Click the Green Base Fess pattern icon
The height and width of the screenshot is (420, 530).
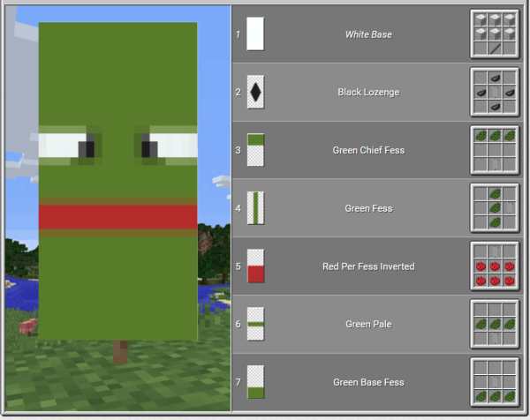click(x=255, y=382)
